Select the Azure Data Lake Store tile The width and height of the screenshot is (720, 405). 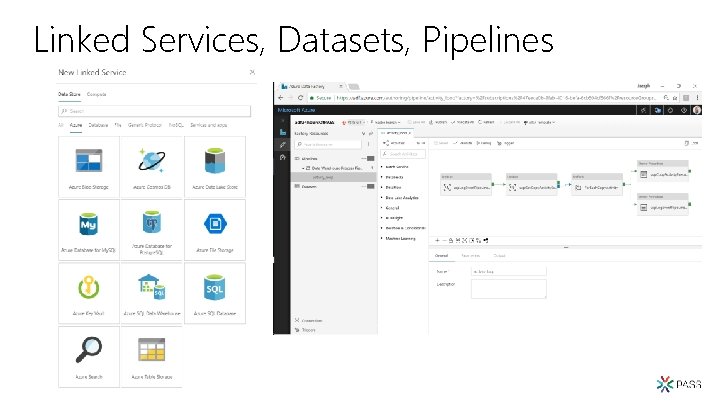(x=215, y=167)
